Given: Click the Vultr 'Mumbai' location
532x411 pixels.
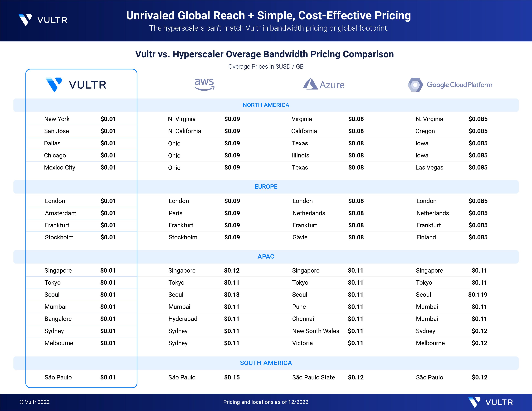Looking at the screenshot, I should point(55,307).
